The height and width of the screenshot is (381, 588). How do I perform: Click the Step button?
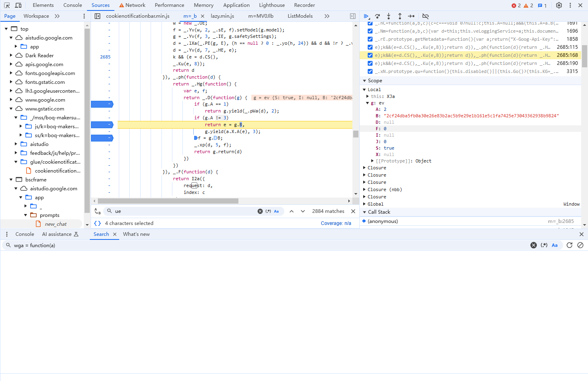tap(411, 16)
